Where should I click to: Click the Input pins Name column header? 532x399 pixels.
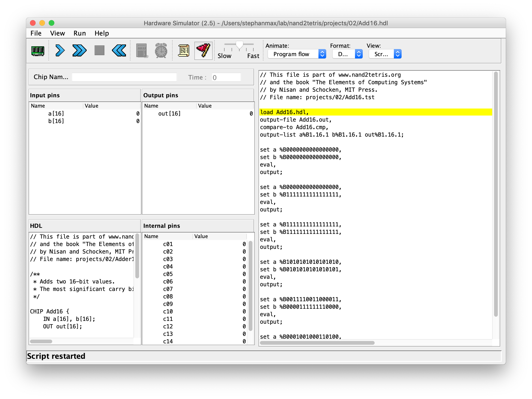pos(56,106)
